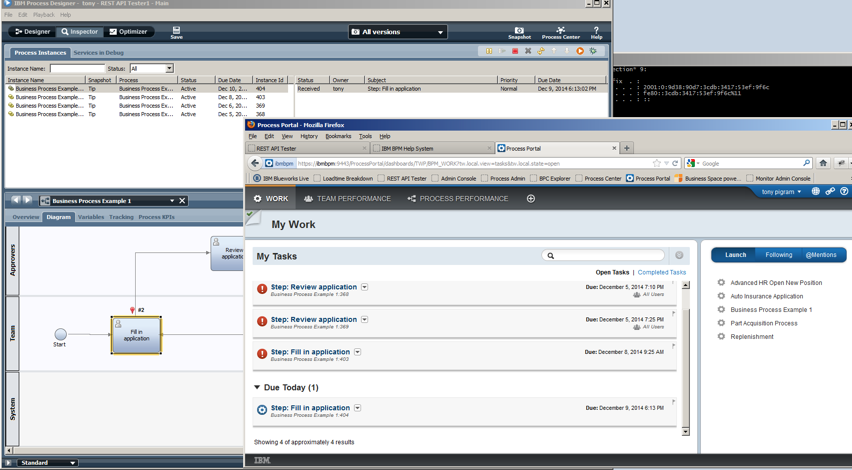This screenshot has height=470, width=852.
Task: Select the @Mentions toggle in right panel
Action: (x=822, y=255)
